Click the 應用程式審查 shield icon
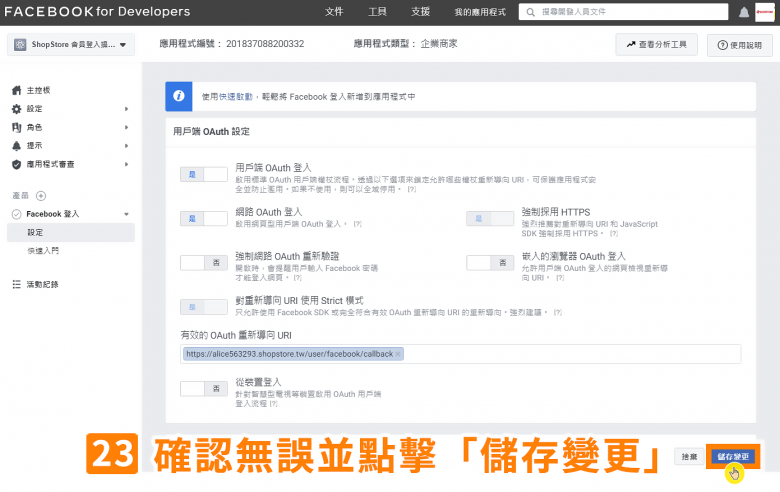Viewport: 780px width, 492px height. tap(16, 164)
